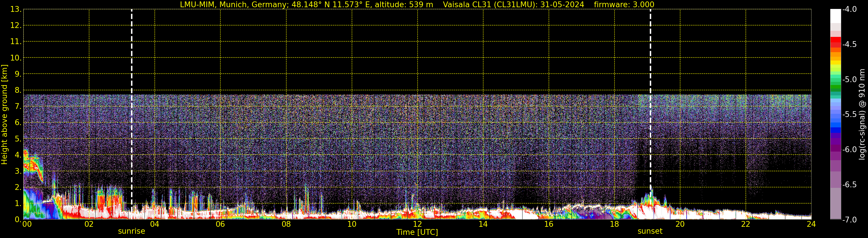Click time axis tick label '20'
The height and width of the screenshot is (238, 868).
[x=680, y=224]
